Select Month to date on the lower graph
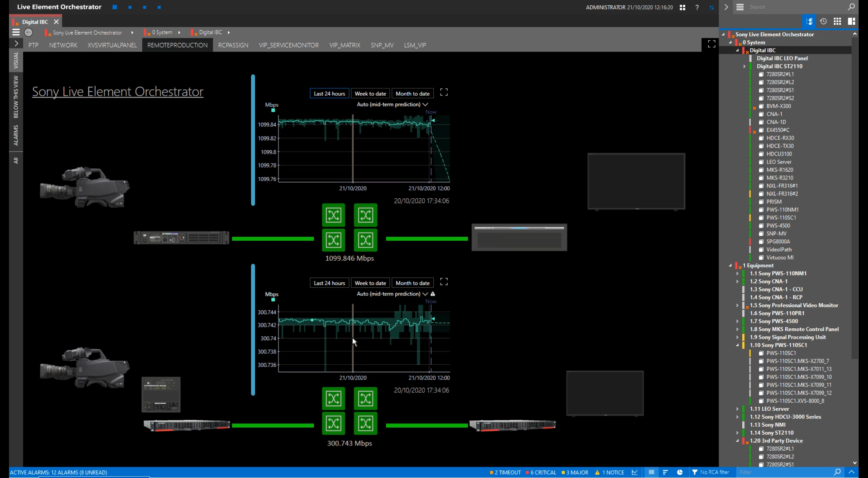 coord(412,283)
